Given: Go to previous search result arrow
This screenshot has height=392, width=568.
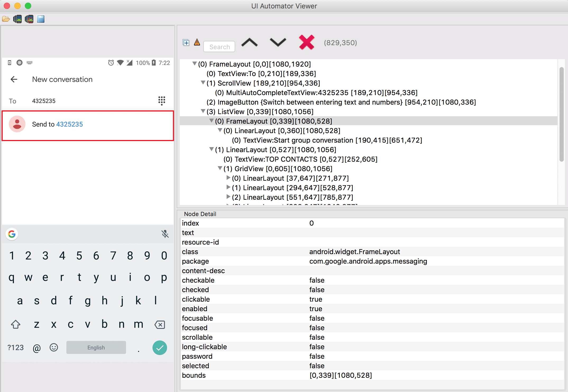Looking at the screenshot, I should point(249,43).
